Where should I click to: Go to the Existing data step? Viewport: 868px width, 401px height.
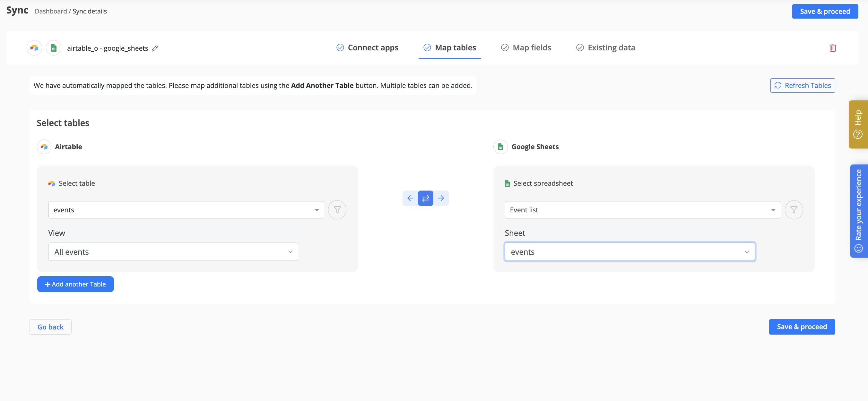(605, 48)
